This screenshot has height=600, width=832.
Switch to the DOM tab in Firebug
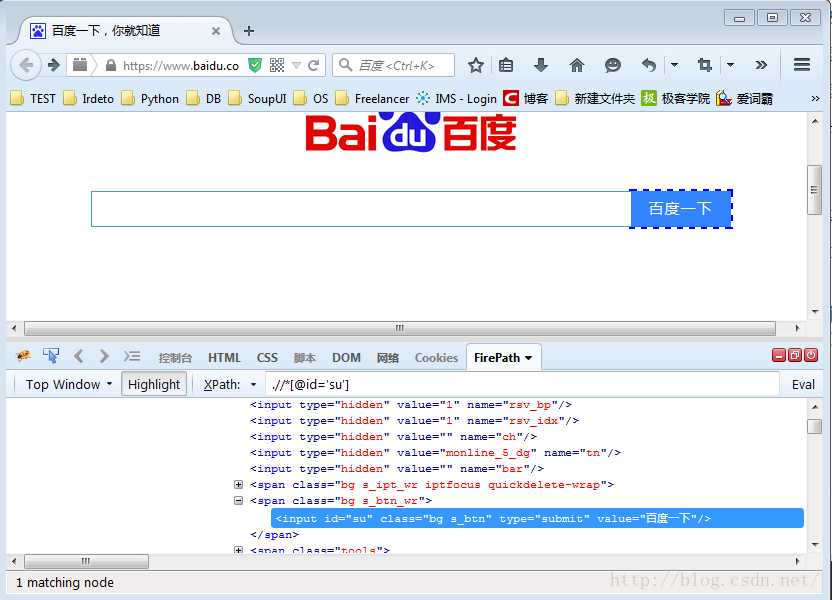tap(346, 358)
